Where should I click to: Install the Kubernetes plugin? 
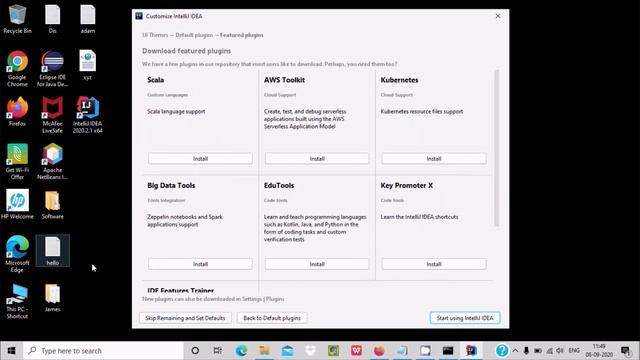coord(434,159)
